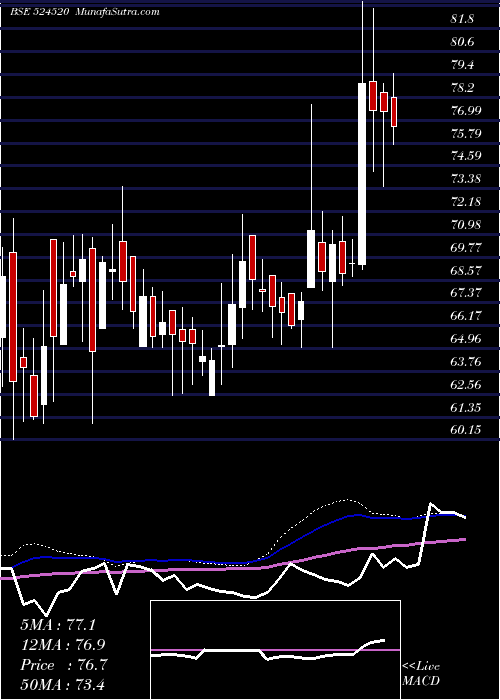Image resolution: width=500 pixels, height=700 pixels.
Task: Click the BSE 524520 ticker label
Action: coord(39,12)
